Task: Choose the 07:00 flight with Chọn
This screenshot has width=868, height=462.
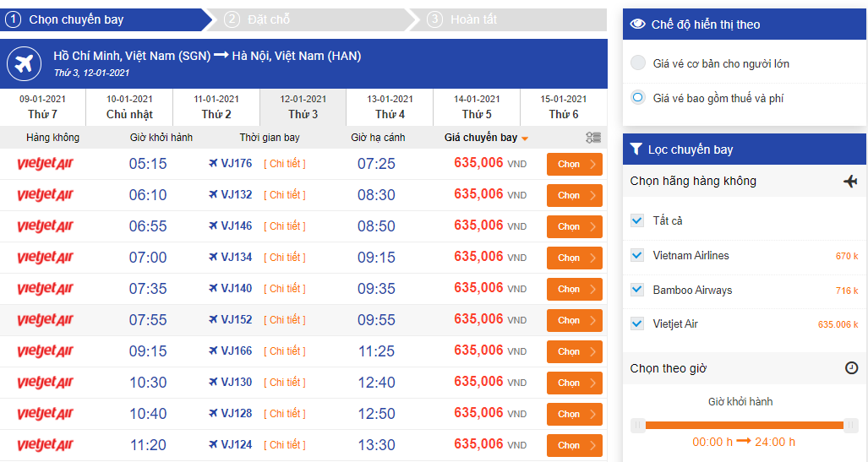Action: (x=575, y=258)
